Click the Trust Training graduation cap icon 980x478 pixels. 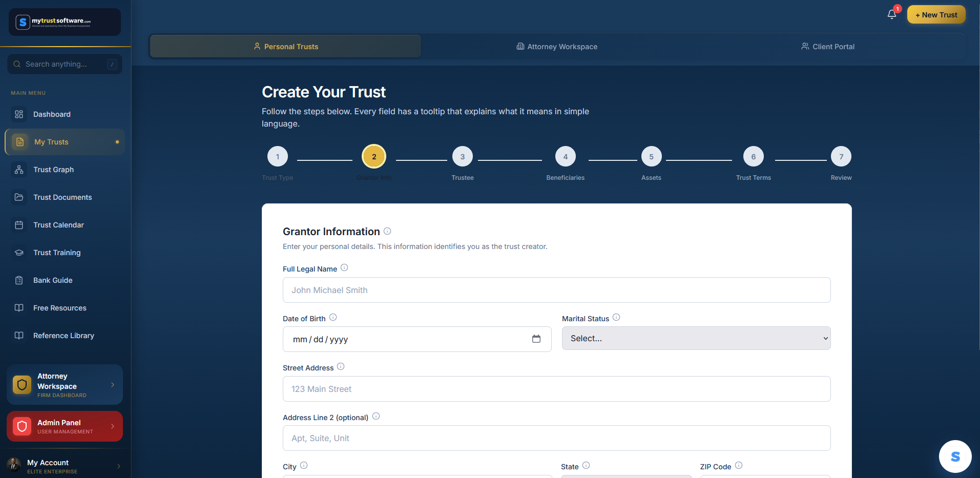tap(19, 253)
